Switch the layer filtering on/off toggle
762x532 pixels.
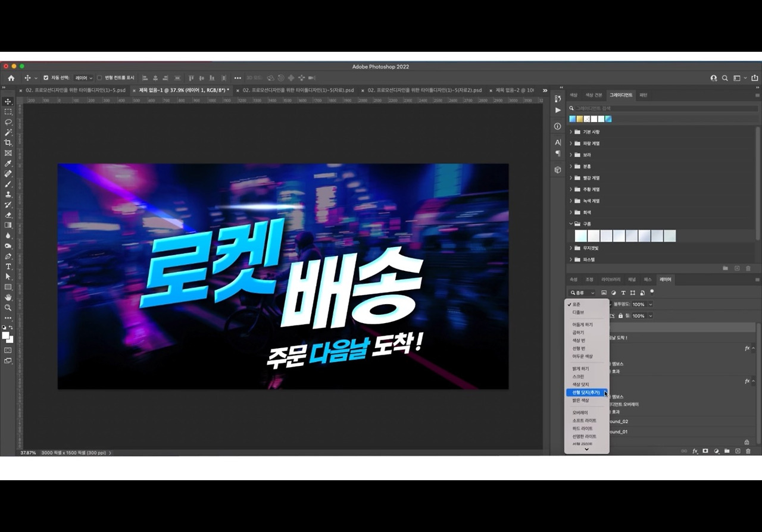(652, 292)
